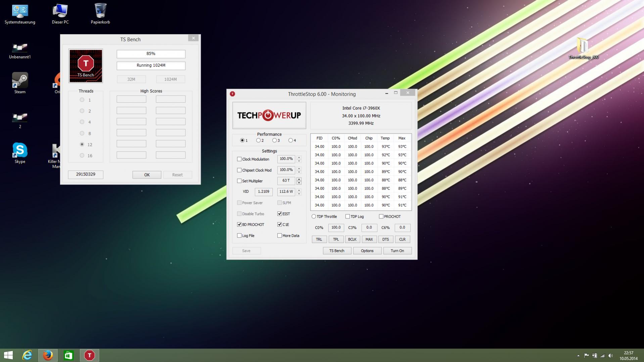Click OK in TS Bench window
The image size is (644, 362).
coord(147,175)
